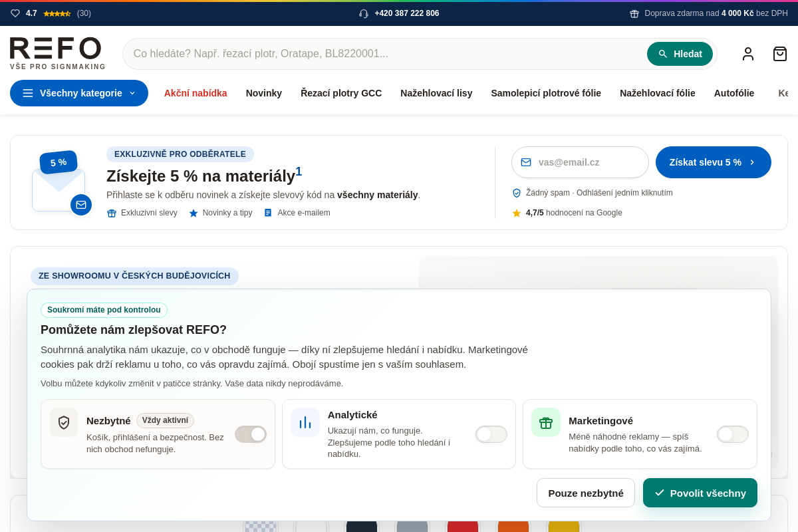Enable the Analytické cookies switch
The image size is (798, 532).
(x=491, y=434)
